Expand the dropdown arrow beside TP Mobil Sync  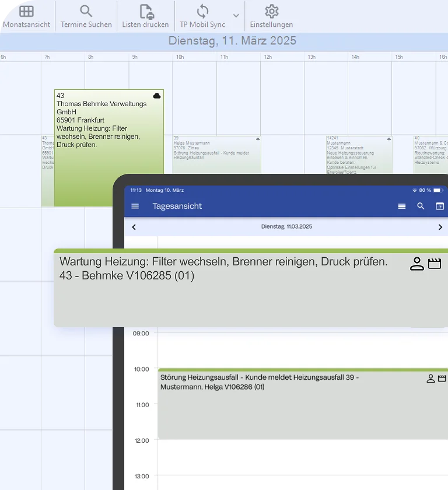coord(236,16)
